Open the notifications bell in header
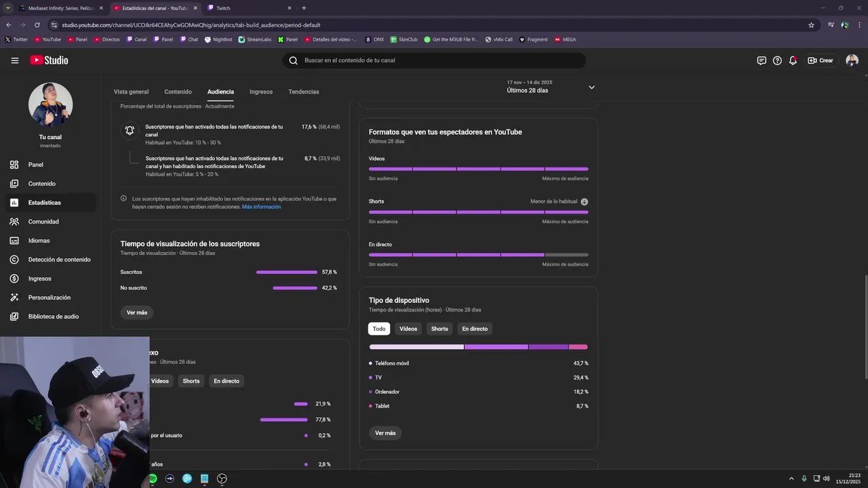868x488 pixels. tap(793, 60)
